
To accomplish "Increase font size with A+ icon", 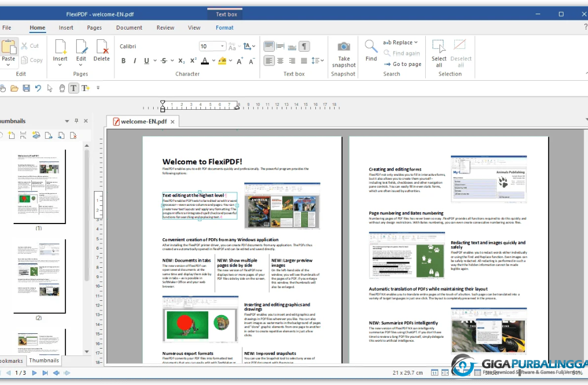I will click(x=240, y=61).
